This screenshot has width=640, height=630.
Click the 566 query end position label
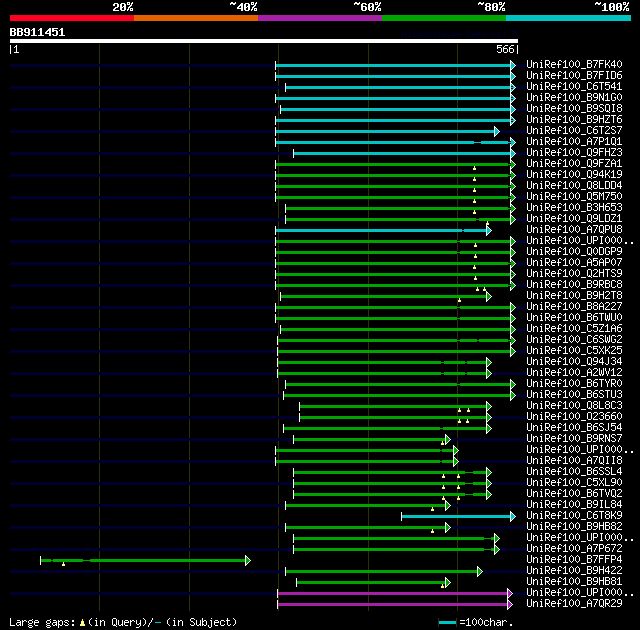[x=505, y=49]
